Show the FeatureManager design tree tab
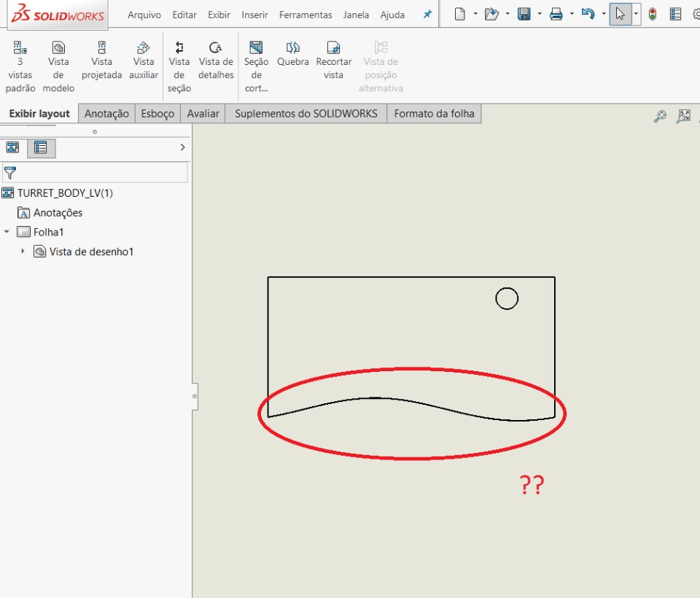The width and height of the screenshot is (700, 598). pyautogui.click(x=12, y=147)
